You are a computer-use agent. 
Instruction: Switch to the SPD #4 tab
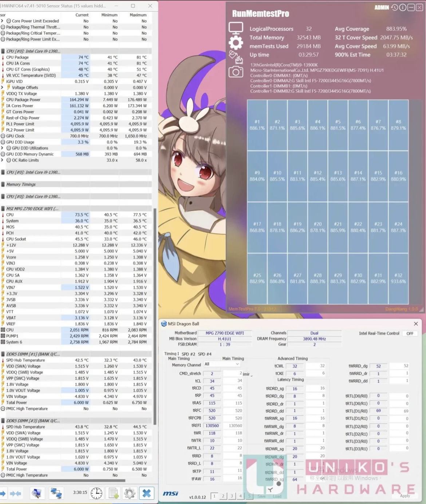(205, 354)
